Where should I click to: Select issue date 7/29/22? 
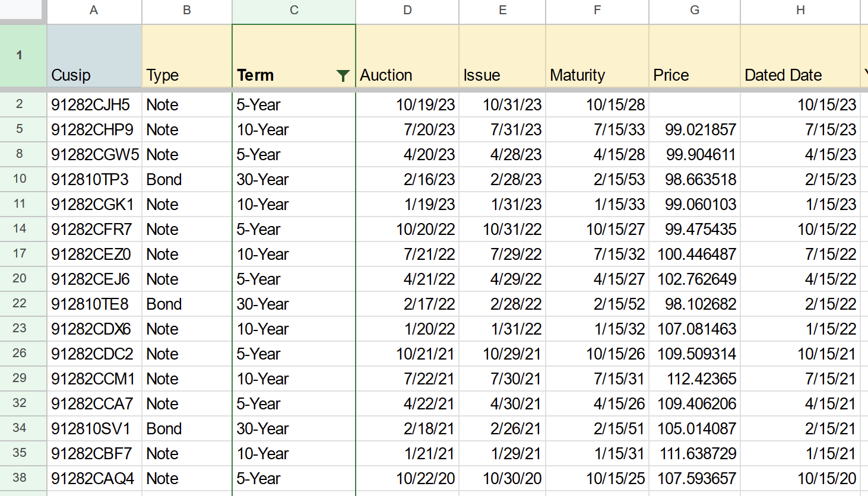click(502, 254)
